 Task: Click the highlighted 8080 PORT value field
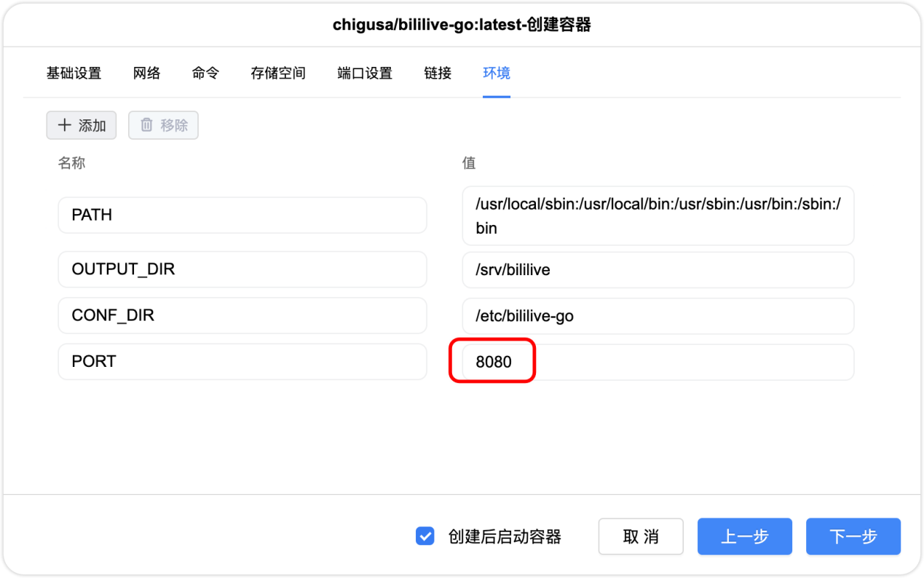pos(492,361)
